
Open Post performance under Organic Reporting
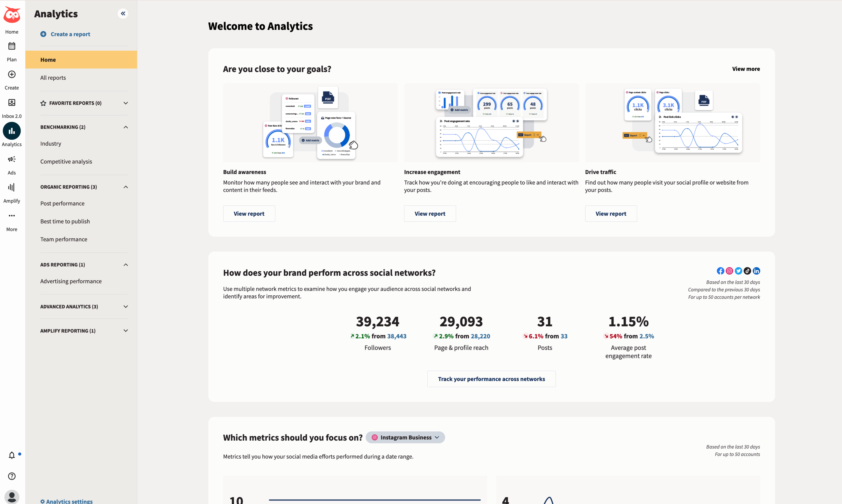click(62, 203)
